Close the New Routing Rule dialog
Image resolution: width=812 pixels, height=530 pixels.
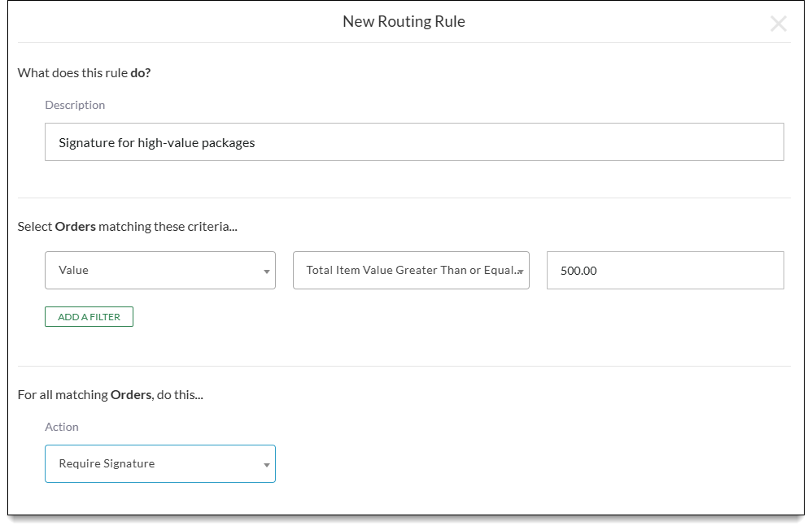(778, 24)
